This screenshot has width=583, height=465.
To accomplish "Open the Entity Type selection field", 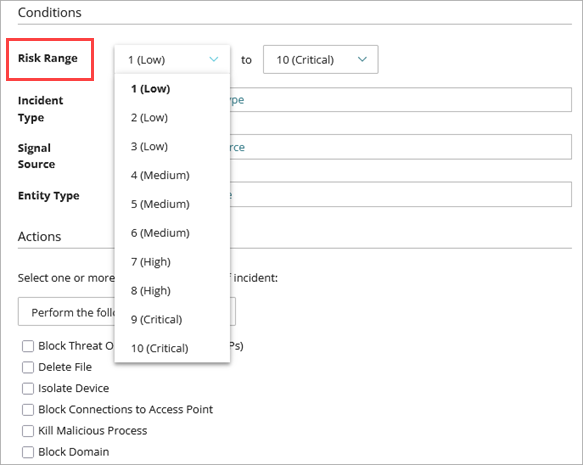I will click(x=401, y=194).
